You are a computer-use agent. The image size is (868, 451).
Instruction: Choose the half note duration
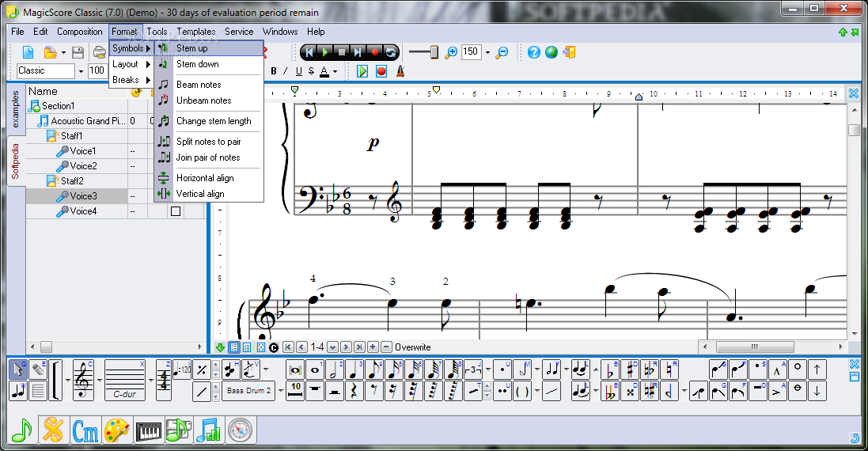point(335,369)
